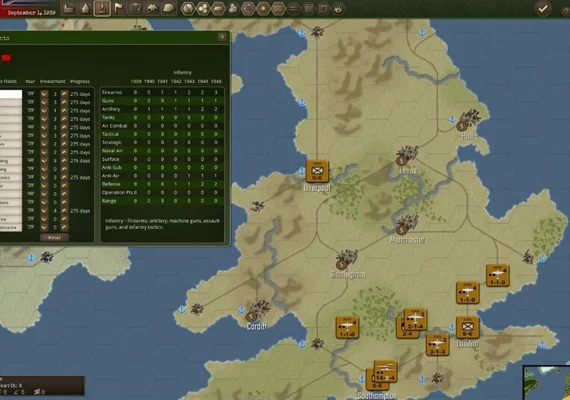Increase investment in the first research row
This screenshot has height=400, width=570.
pos(64,94)
